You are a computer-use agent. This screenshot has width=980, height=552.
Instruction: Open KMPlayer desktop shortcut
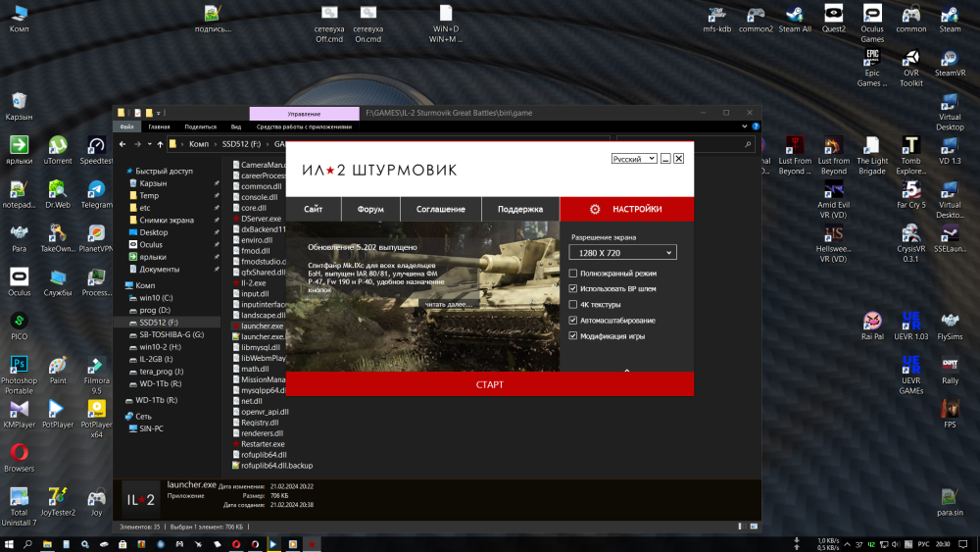pos(20,414)
